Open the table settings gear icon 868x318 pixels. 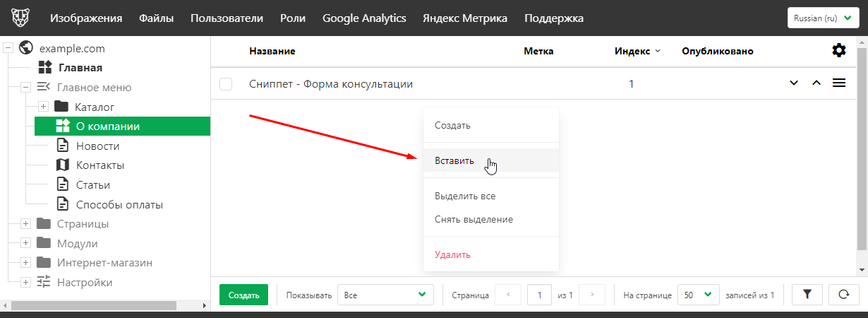[838, 50]
